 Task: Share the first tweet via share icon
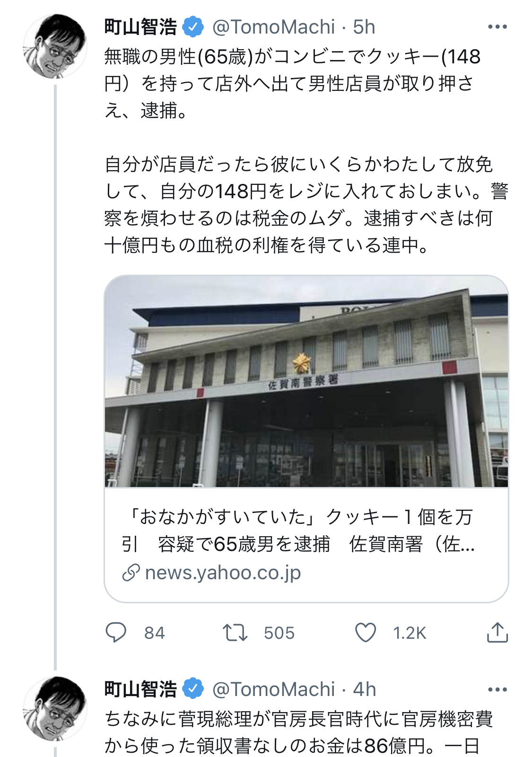497,632
